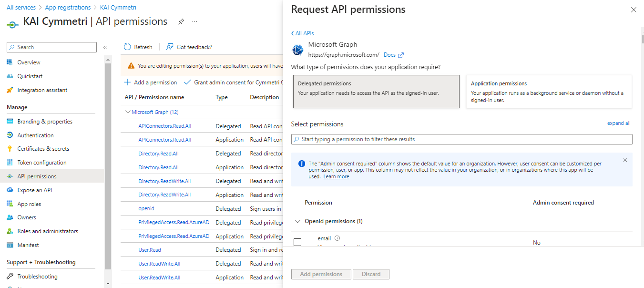This screenshot has width=644, height=288.
Task: Focus the permission filter search box
Action: tap(461, 139)
